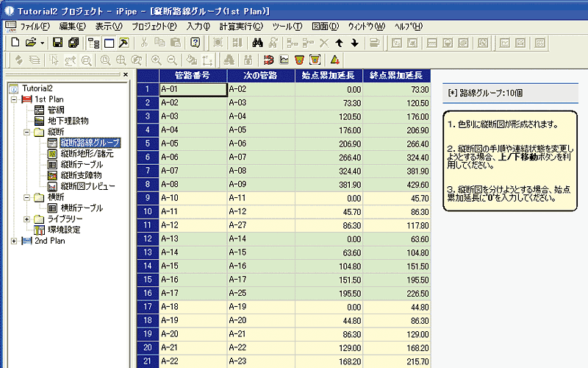Click the Open folder icon
588x368 pixels.
click(31, 43)
